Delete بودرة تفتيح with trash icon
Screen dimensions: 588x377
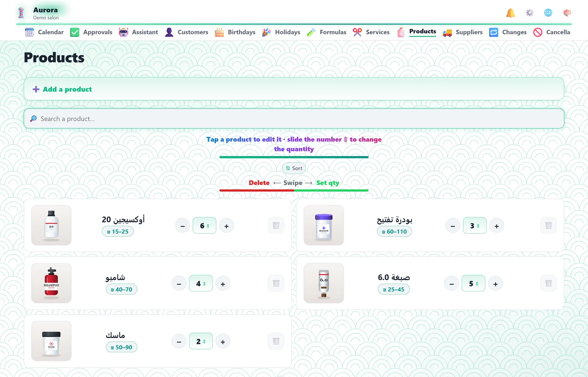pos(548,225)
